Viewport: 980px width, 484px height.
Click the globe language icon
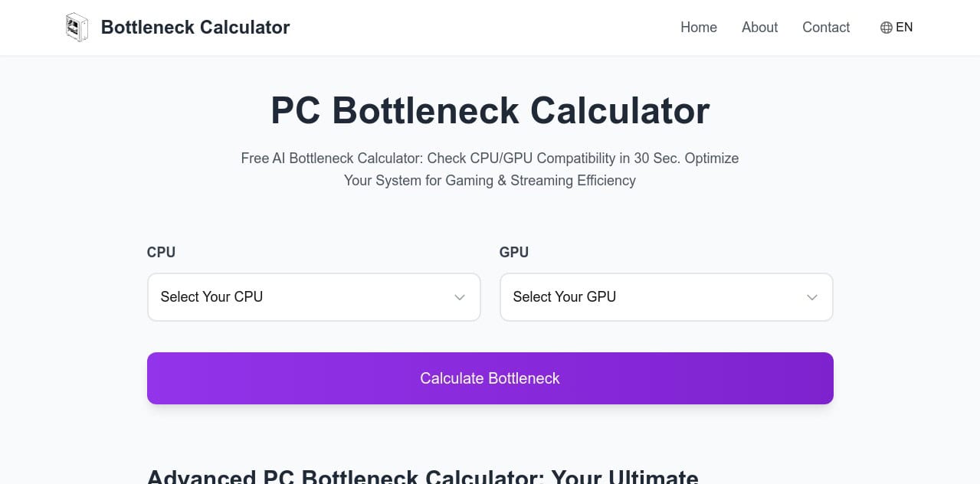pyautogui.click(x=886, y=28)
